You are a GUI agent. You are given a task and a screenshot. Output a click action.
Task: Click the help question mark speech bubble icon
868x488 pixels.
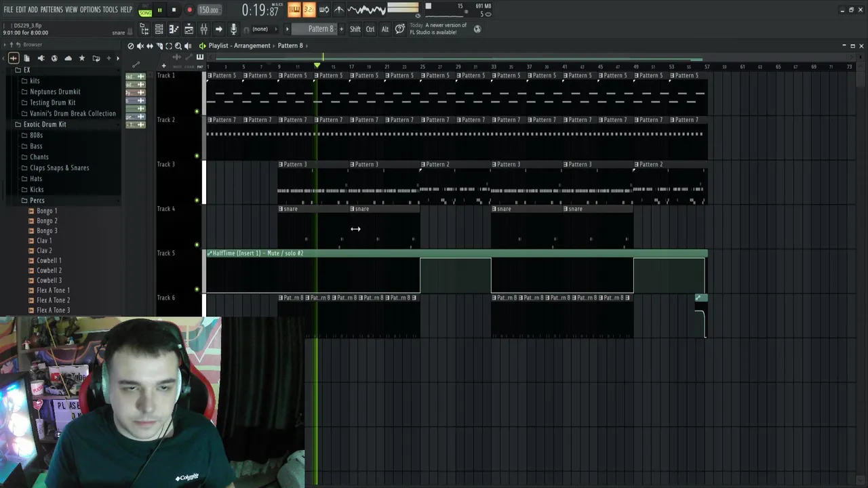400,29
